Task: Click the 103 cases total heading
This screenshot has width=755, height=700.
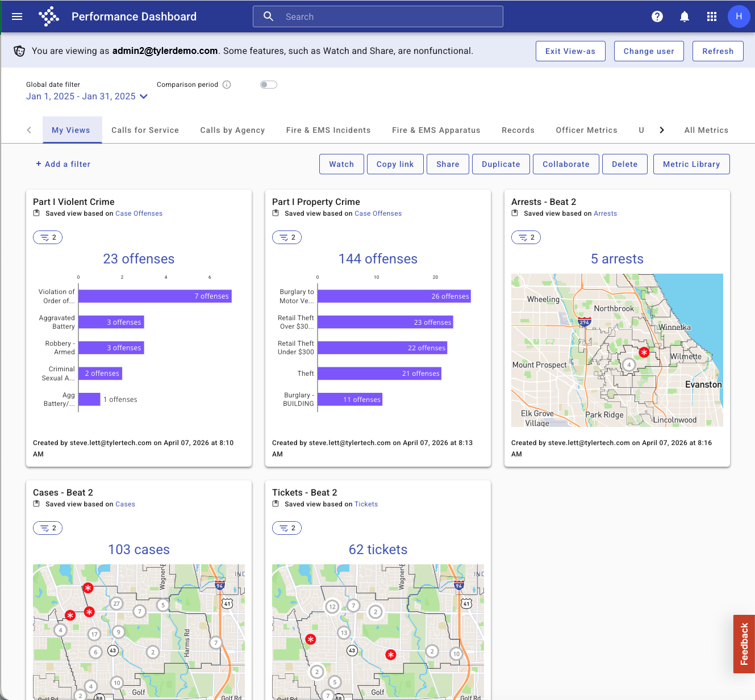Action: pyautogui.click(x=139, y=550)
